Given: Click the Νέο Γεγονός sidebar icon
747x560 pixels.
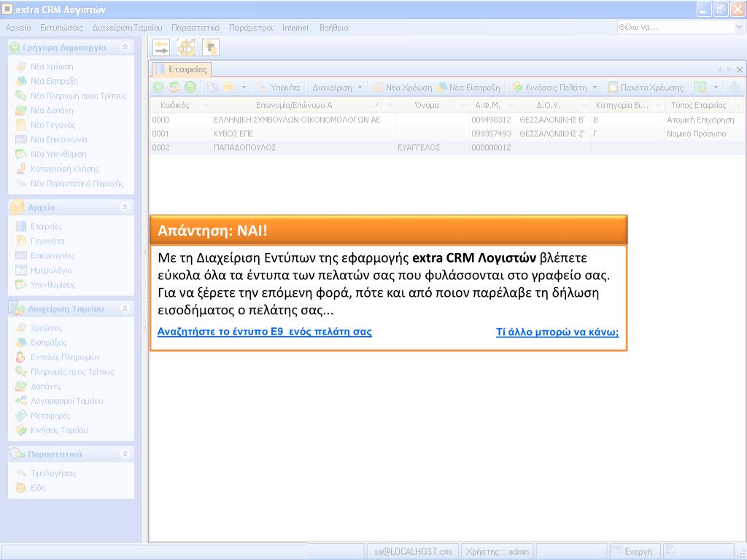Looking at the screenshot, I should point(21,125).
